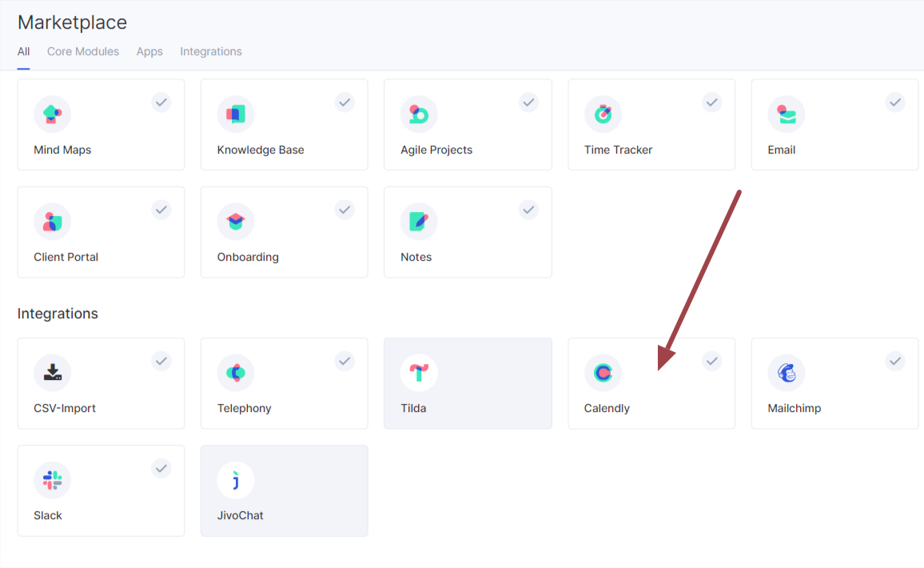Select the CSV-Import download icon
924x568 pixels.
pos(53,372)
